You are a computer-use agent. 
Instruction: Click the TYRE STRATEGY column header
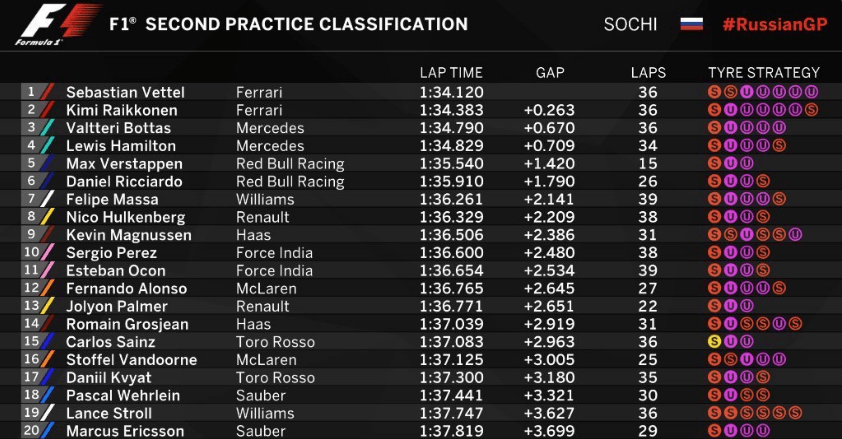(764, 72)
